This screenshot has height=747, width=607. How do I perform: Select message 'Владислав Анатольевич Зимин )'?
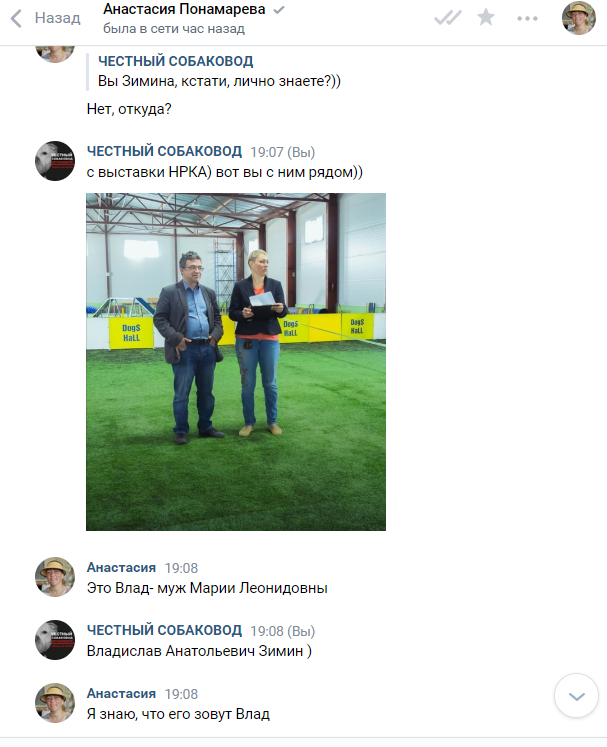click(199, 651)
